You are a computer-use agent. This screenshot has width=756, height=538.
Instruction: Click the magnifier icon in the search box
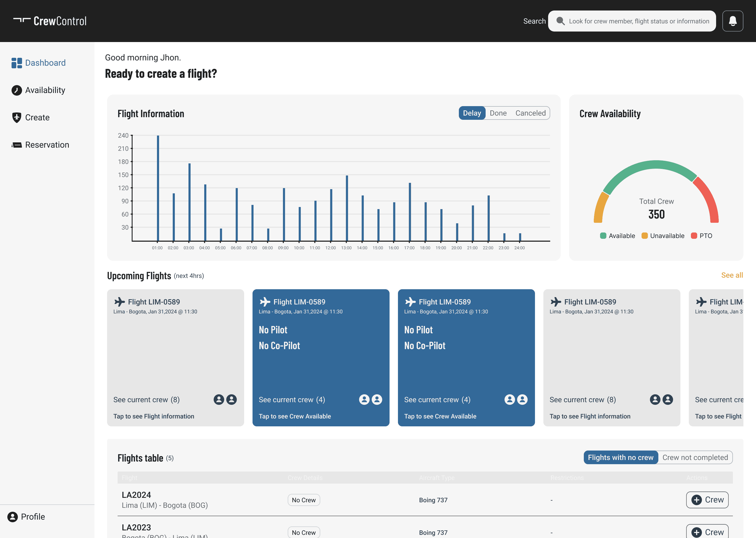(x=560, y=21)
